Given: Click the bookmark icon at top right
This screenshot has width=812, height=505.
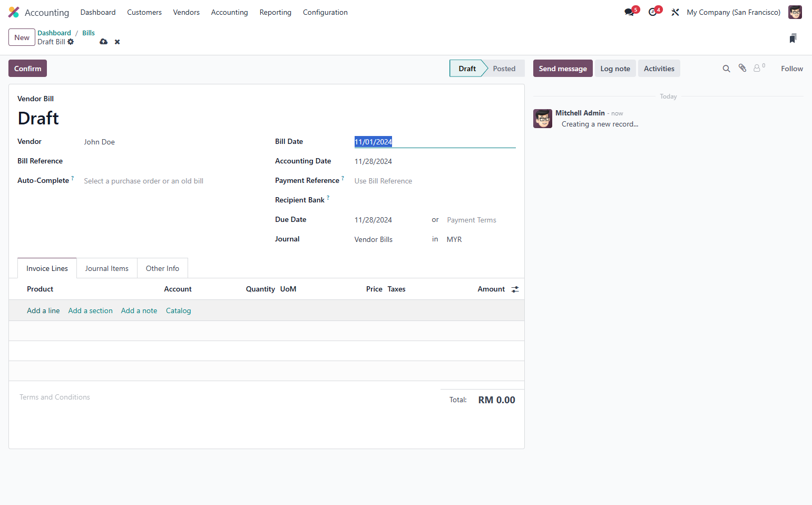Looking at the screenshot, I should tap(793, 38).
